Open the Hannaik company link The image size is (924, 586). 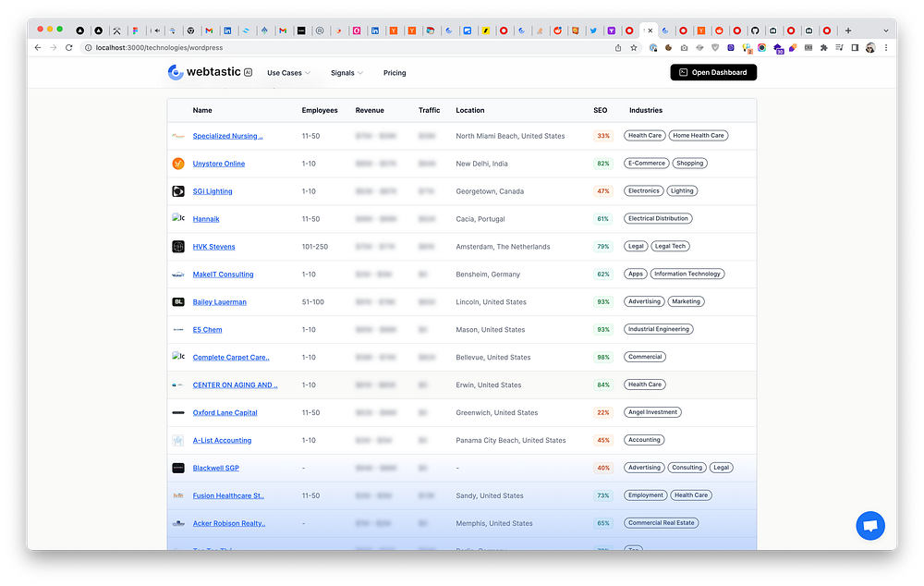(206, 219)
